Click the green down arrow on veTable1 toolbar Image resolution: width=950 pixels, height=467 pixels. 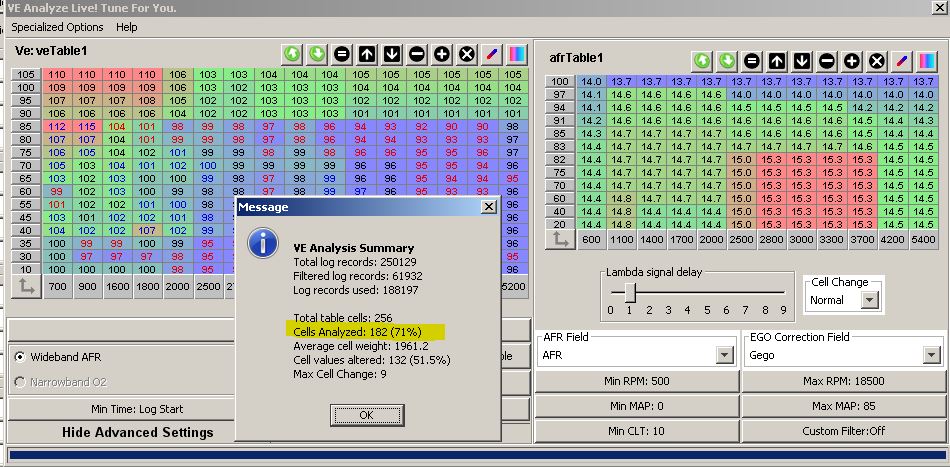click(318, 53)
